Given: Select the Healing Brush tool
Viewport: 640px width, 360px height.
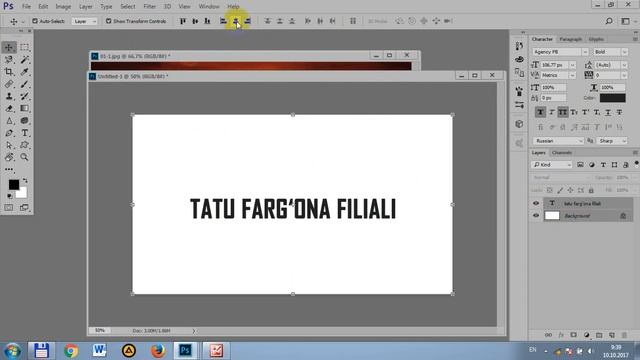Looking at the screenshot, I should [x=9, y=84].
